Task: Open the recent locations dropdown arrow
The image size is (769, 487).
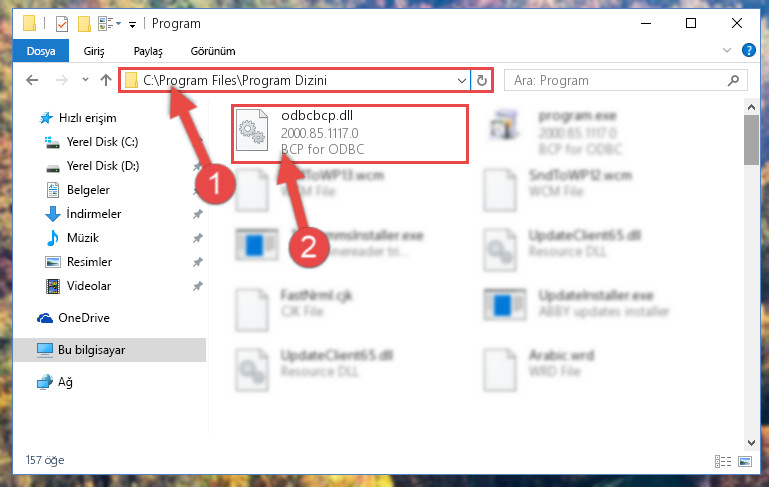Action: tap(85, 79)
